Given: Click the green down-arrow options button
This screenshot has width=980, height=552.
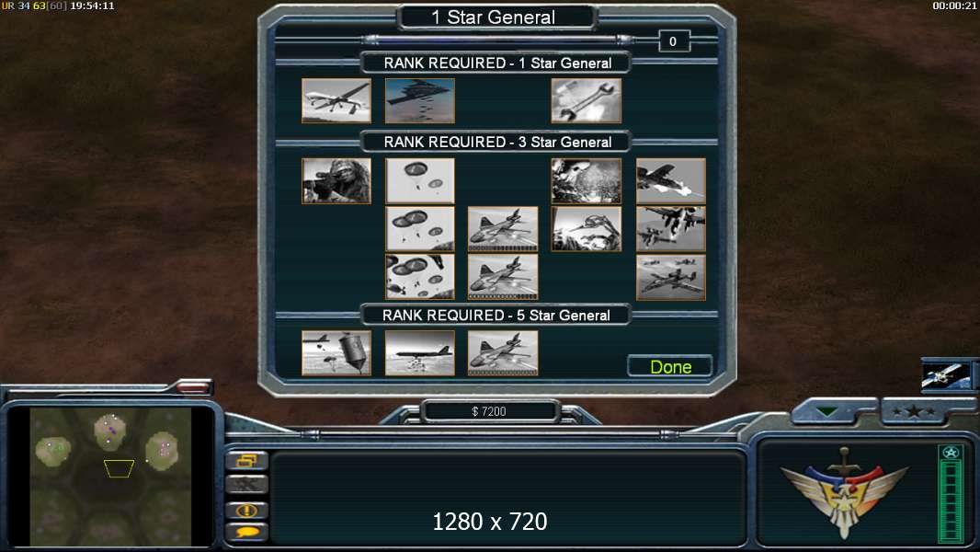Looking at the screenshot, I should [x=827, y=412].
